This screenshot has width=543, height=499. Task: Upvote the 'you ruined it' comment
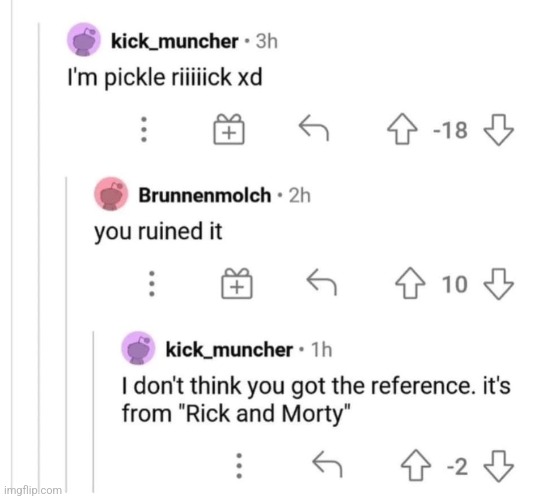[410, 283]
